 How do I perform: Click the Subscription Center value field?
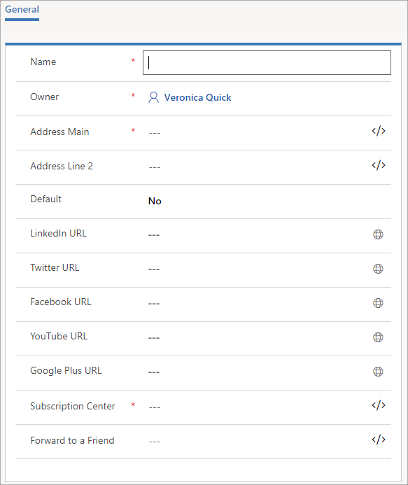(x=257, y=407)
